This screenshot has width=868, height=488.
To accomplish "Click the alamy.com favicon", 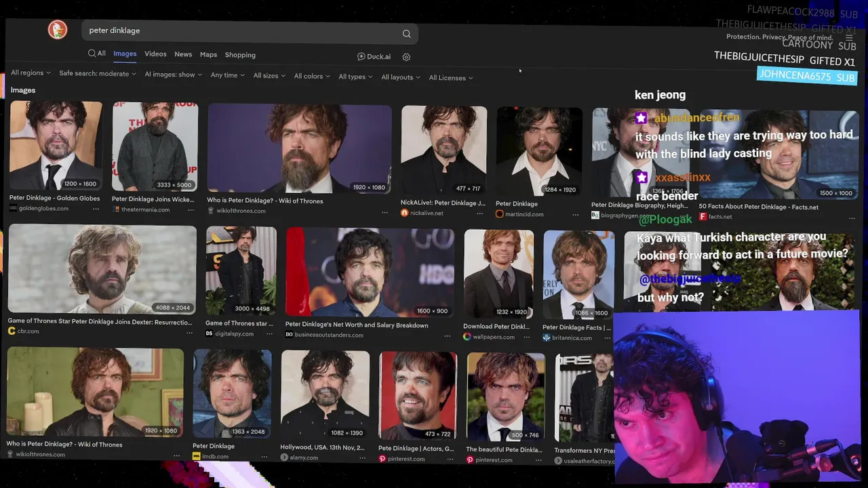I will point(285,457).
